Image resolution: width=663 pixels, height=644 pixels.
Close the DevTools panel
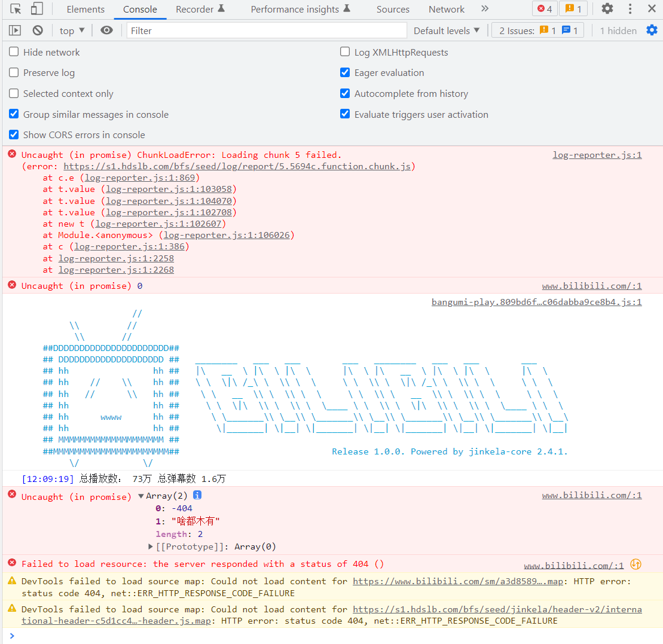pyautogui.click(x=652, y=8)
